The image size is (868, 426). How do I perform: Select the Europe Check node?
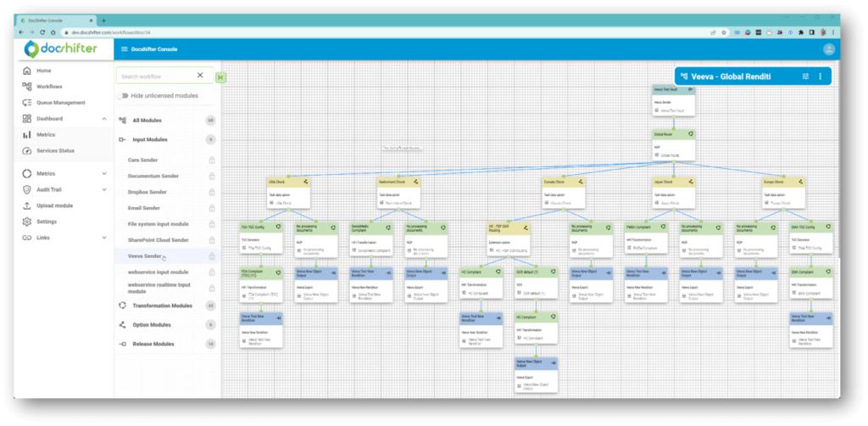click(x=783, y=193)
